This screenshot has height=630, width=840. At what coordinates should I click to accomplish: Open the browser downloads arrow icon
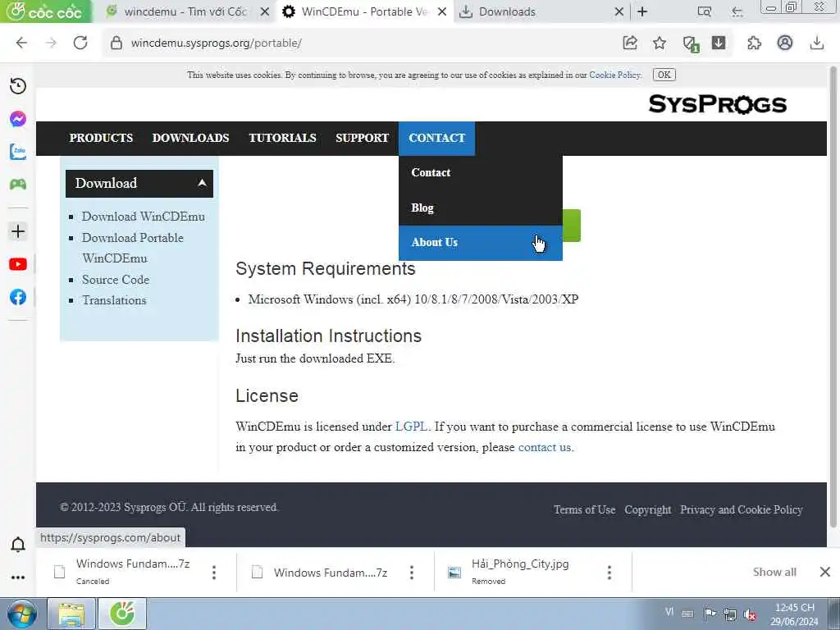(816, 43)
